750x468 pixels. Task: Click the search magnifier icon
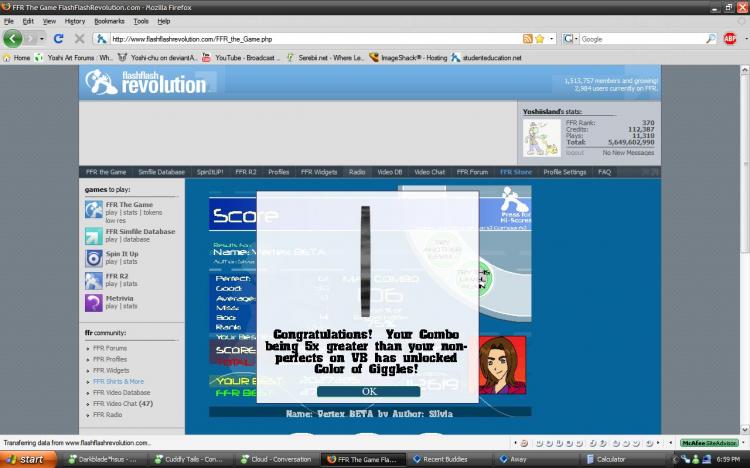pos(711,39)
